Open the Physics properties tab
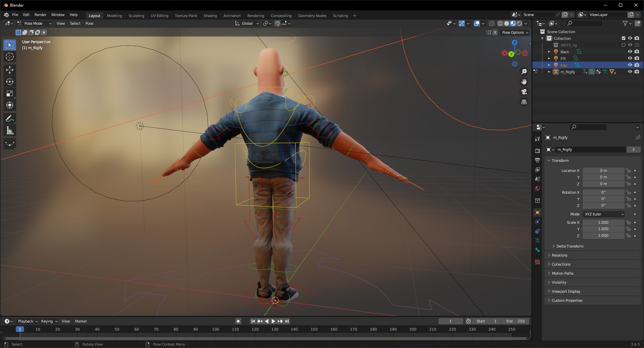The image size is (644, 348). [x=537, y=222]
